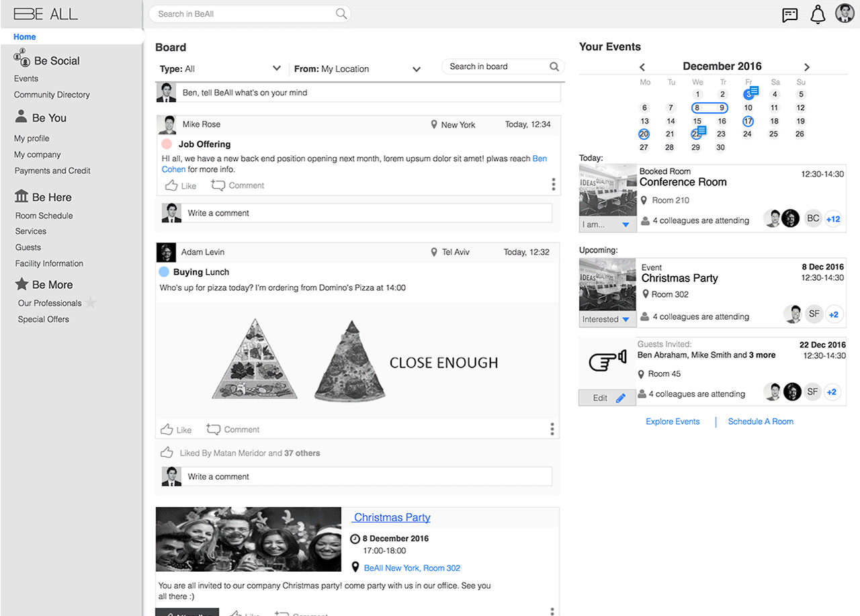Click the Explore Events link
This screenshot has height=616, width=860.
tap(673, 422)
